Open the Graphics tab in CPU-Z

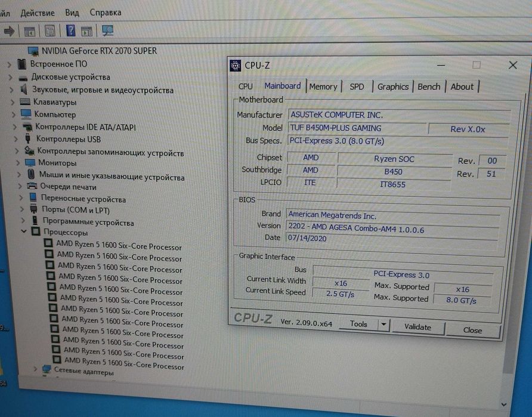click(393, 87)
